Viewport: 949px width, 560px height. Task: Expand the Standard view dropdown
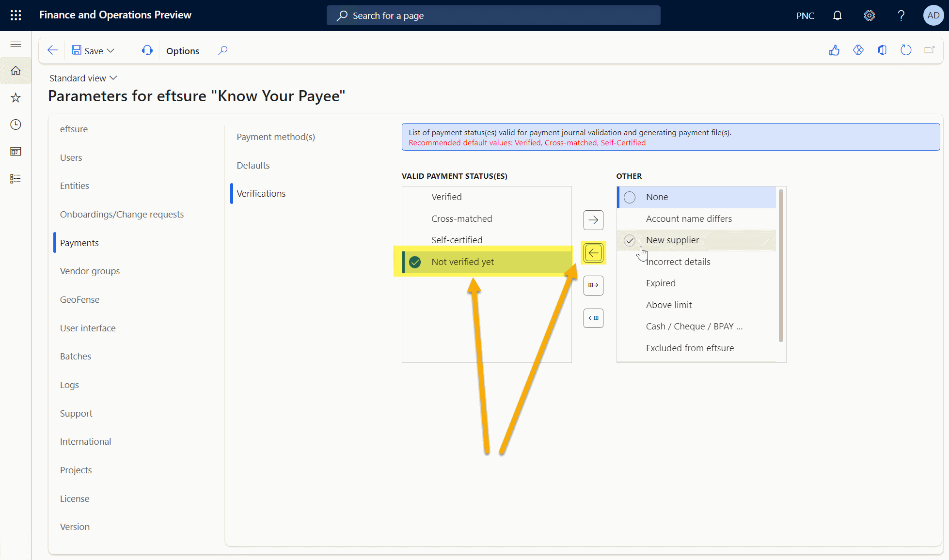[x=83, y=78]
